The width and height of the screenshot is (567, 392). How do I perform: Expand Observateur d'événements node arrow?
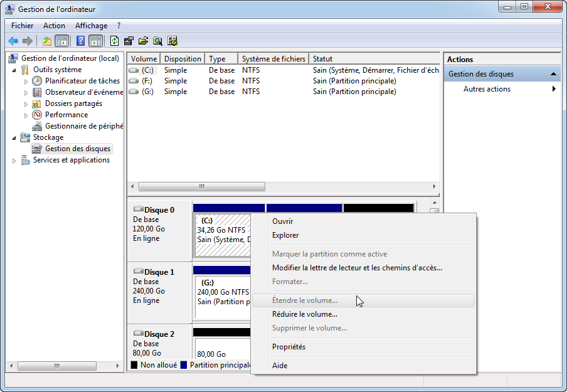coord(26,93)
